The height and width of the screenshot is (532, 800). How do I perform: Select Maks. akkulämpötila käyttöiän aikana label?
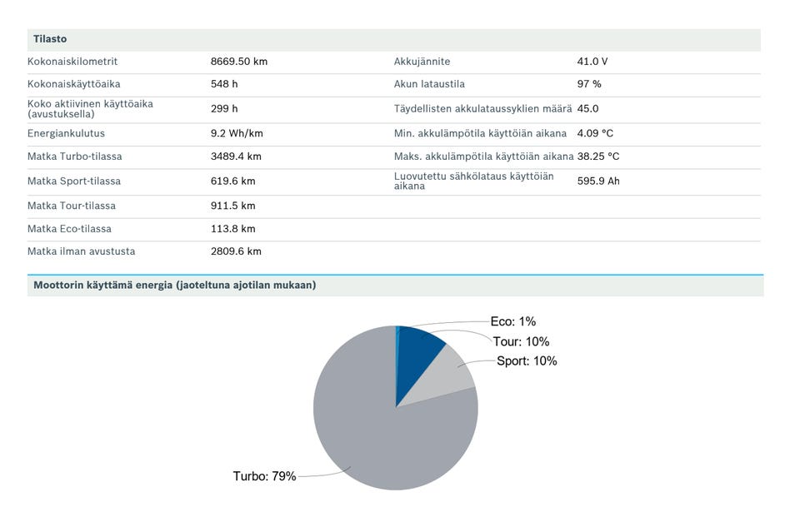click(483, 157)
